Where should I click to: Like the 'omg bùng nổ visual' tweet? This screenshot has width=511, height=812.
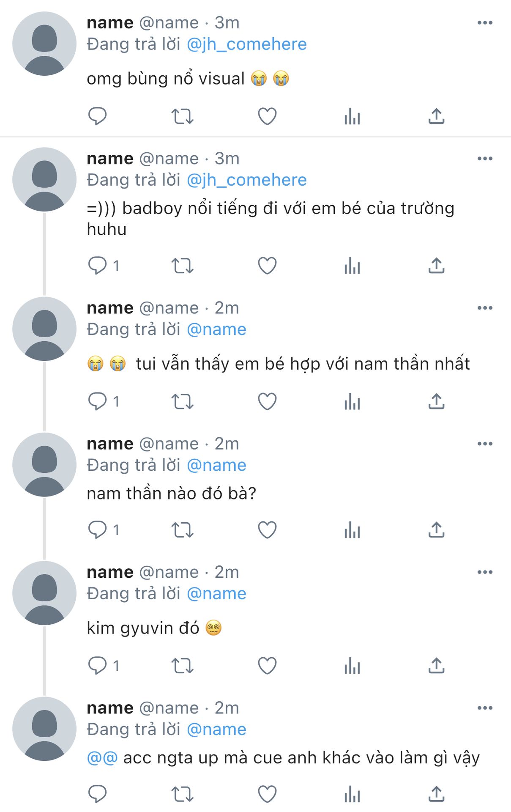[x=267, y=116]
